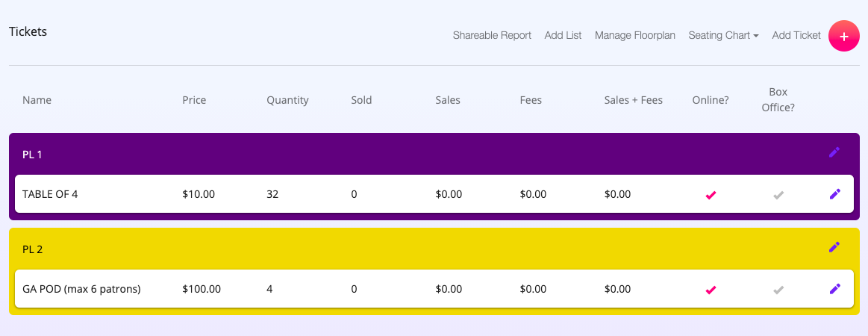Click the Add Ticket link
Image resolution: width=868 pixels, height=336 pixels.
pyautogui.click(x=796, y=35)
